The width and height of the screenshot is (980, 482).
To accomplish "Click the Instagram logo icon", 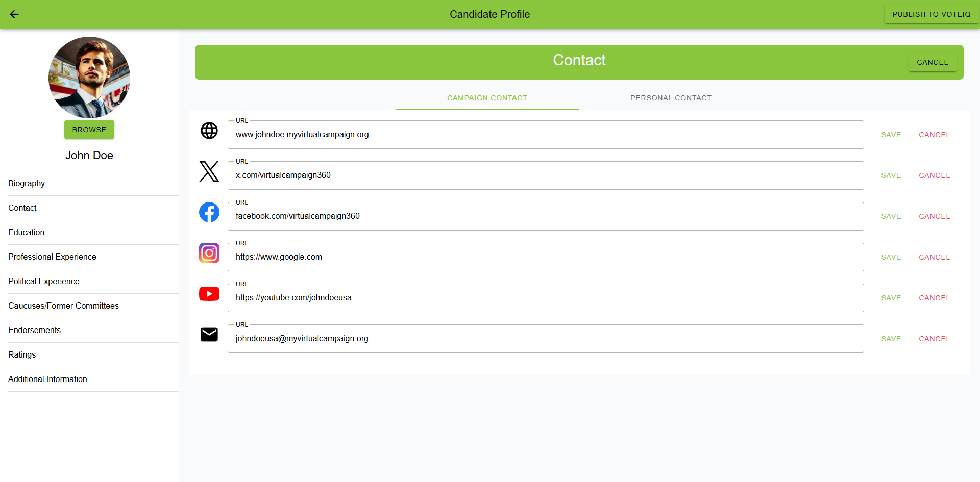I will point(209,253).
